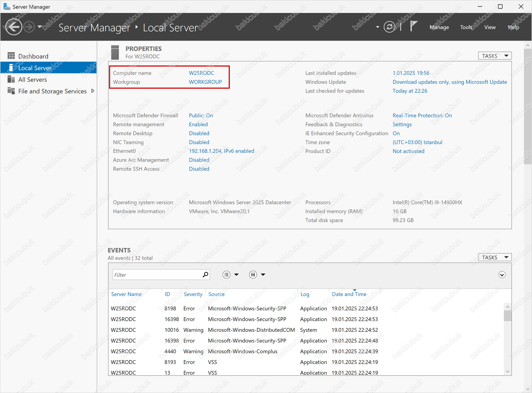
Task: Sort events by ID column
Action: coord(168,294)
